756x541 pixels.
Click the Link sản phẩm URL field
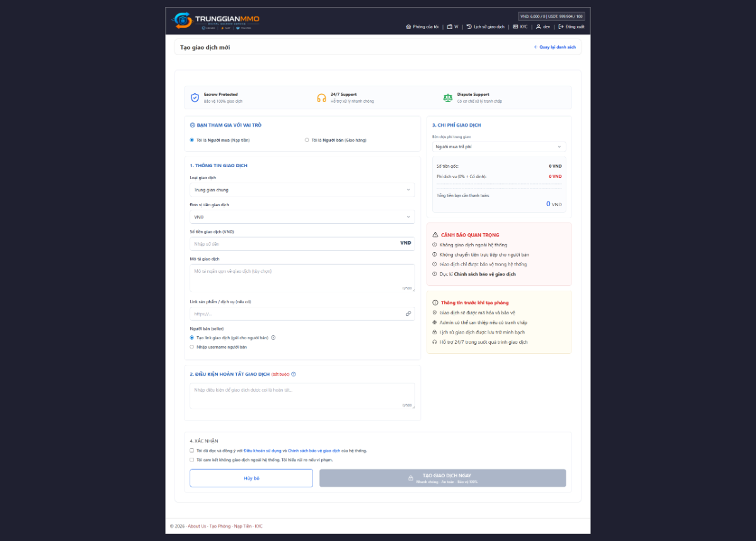(x=302, y=313)
